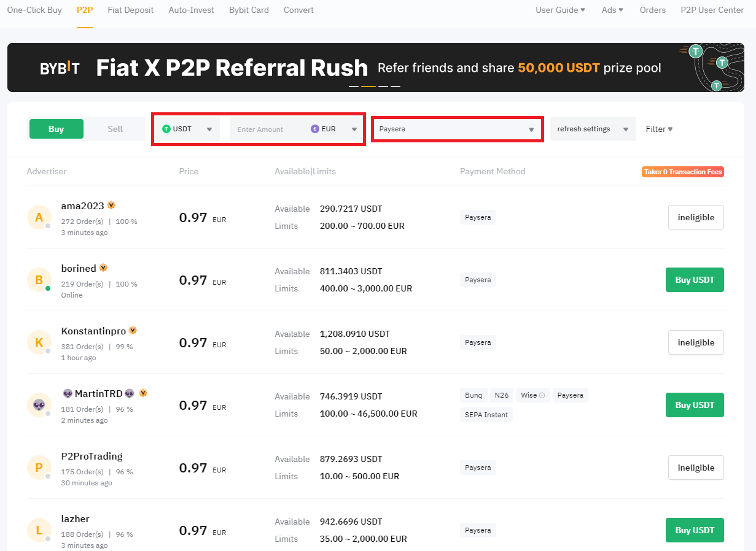Click verified badge beside Konstantinpro
756x551 pixels.
tap(133, 330)
